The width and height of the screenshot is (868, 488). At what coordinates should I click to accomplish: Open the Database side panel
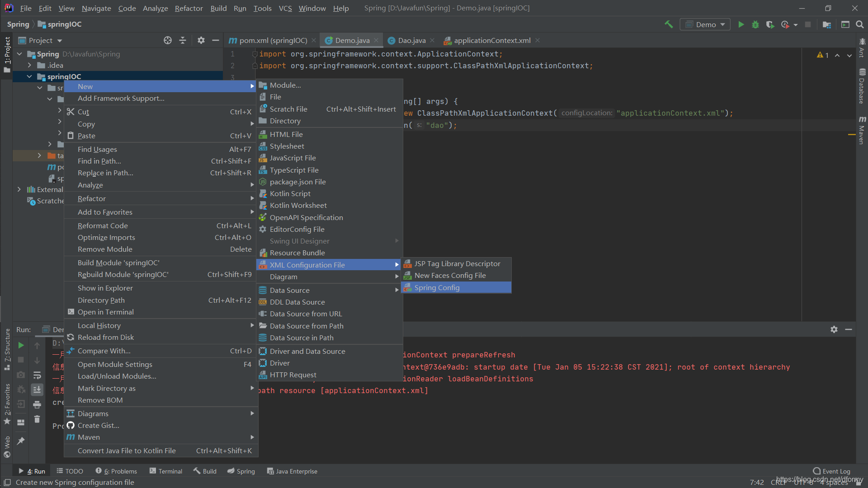click(862, 86)
